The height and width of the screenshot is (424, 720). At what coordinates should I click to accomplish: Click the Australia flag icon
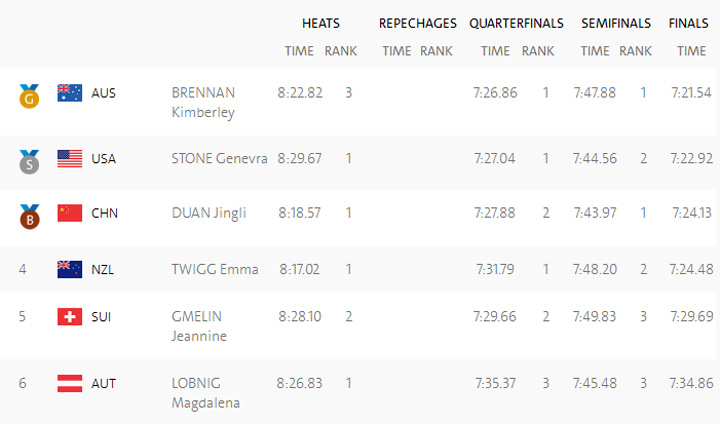point(69,93)
